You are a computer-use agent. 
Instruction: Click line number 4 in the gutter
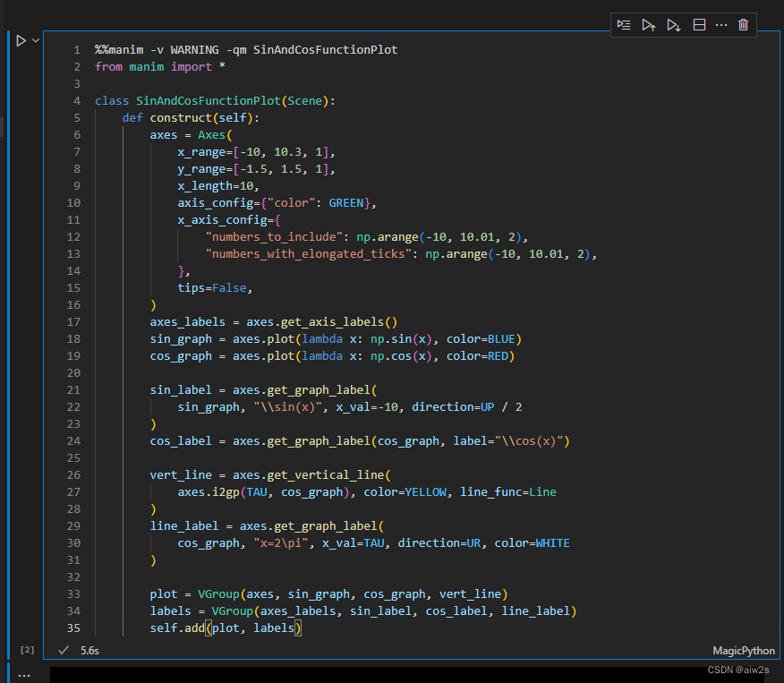tap(77, 101)
